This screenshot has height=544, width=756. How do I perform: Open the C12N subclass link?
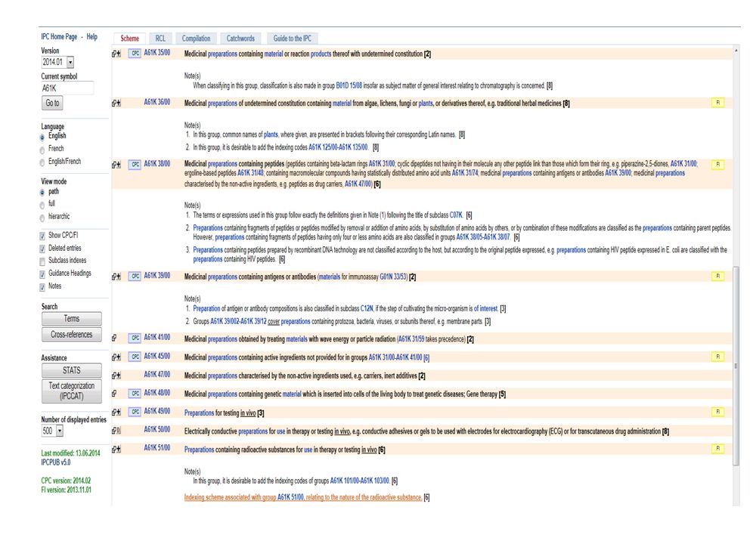point(367,308)
